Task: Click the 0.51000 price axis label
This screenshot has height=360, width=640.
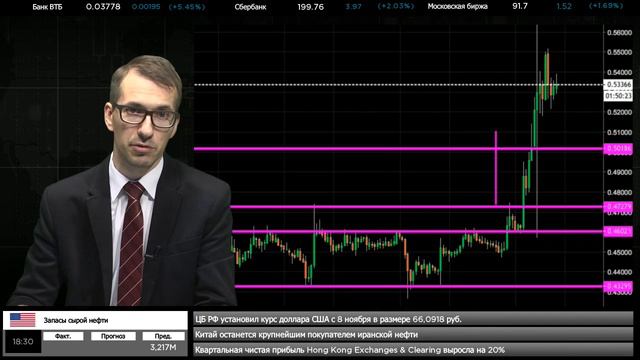Action: coord(619,133)
